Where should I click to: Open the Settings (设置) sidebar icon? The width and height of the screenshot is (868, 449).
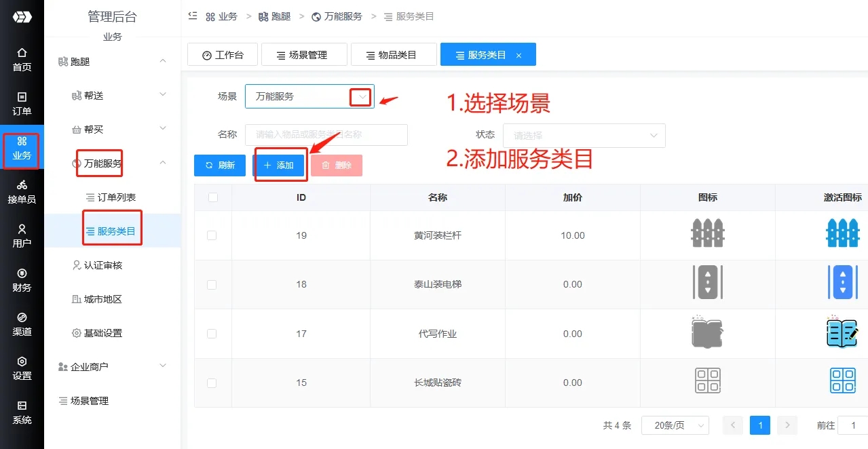[x=22, y=368]
